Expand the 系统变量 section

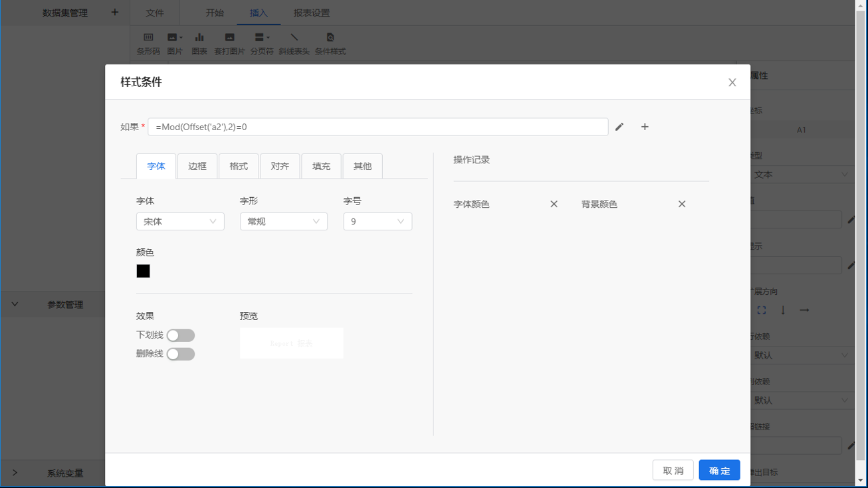[x=15, y=473]
